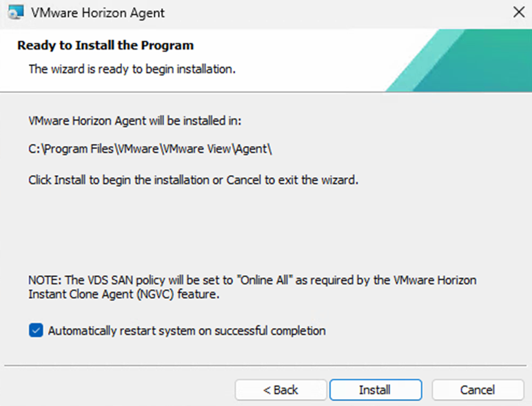Click the "Automatically restart system" checkbox label
The height and width of the screenshot is (406, 532).
187,331
